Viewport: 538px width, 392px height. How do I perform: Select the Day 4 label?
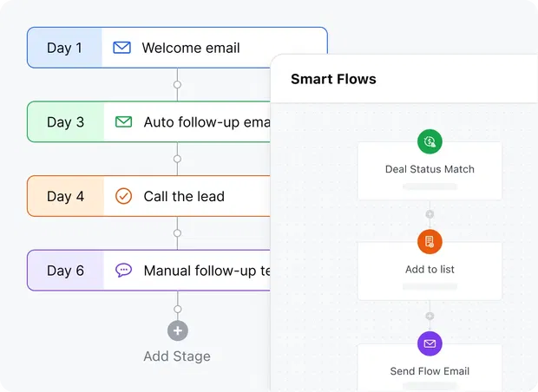coord(65,197)
